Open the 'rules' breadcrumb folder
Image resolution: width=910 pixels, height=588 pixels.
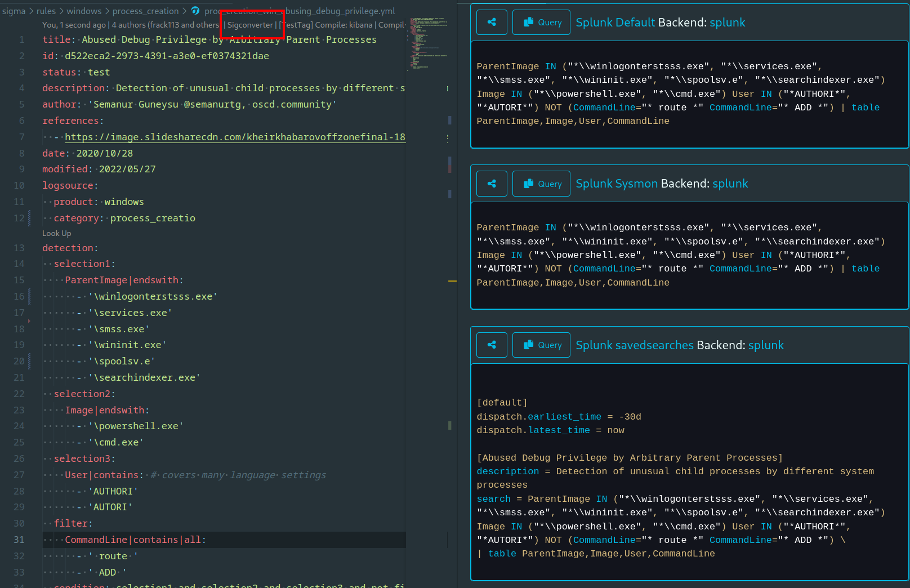[x=46, y=11]
